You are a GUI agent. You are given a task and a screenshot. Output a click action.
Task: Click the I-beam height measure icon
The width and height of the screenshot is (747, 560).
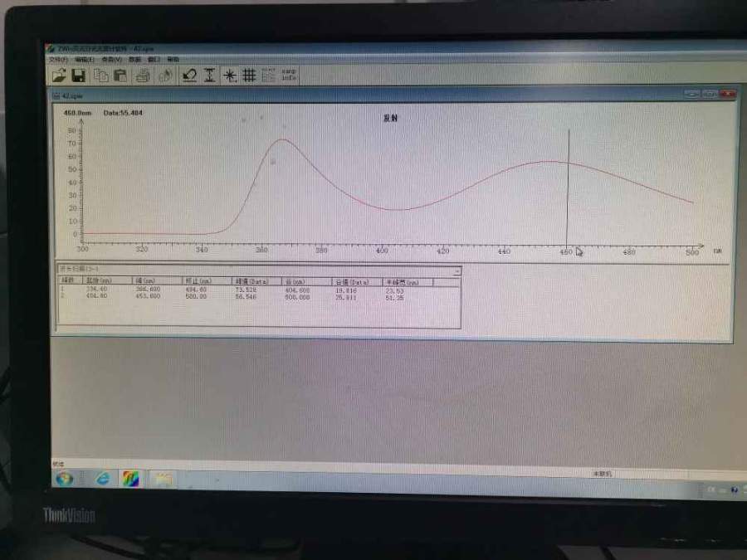click(x=210, y=75)
